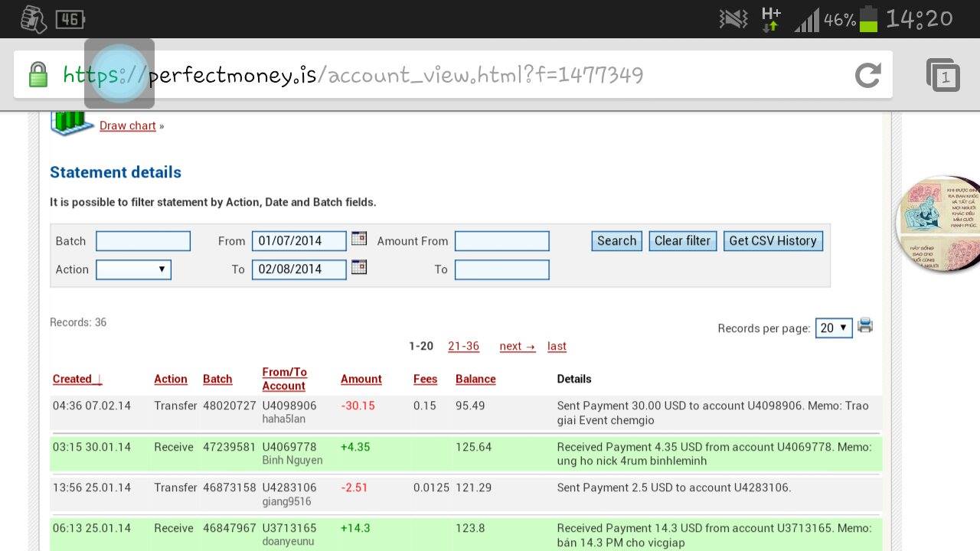
Task: Select the balance value 125.64
Action: click(474, 447)
